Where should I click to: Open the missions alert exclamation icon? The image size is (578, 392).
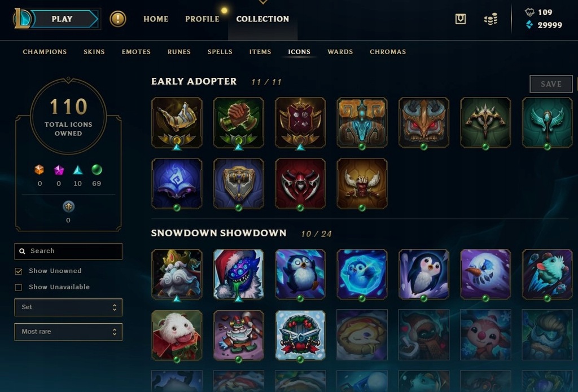(118, 19)
